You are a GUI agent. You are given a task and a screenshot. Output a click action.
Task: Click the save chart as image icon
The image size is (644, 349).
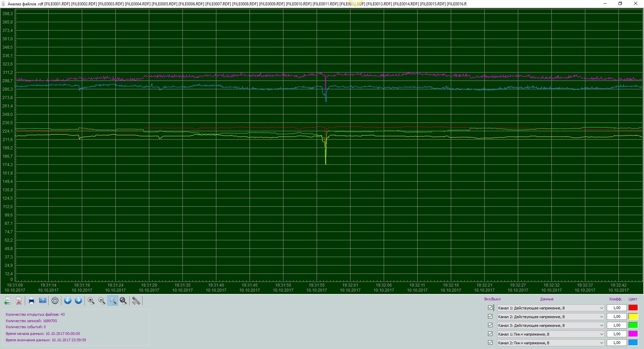click(x=43, y=301)
